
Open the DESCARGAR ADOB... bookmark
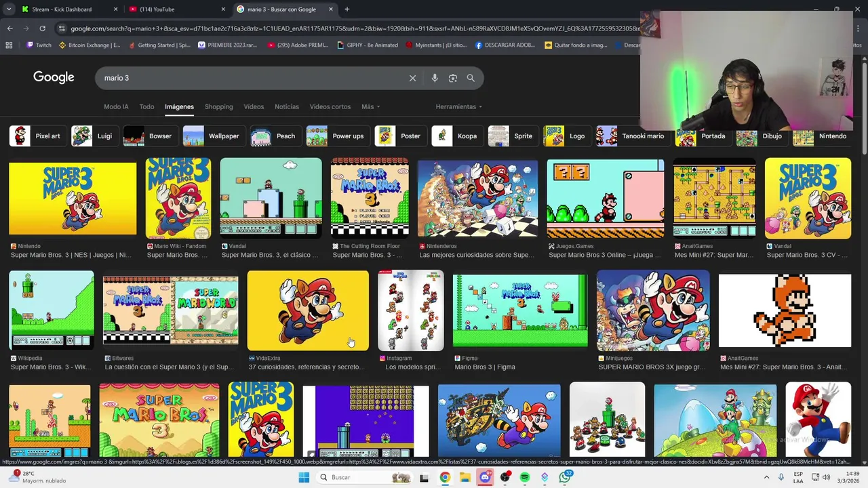point(505,45)
